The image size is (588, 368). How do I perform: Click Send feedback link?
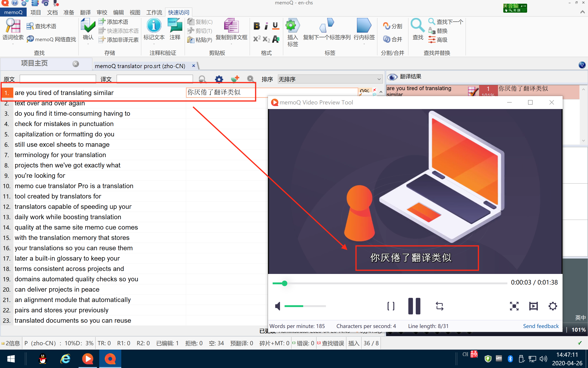coord(541,326)
